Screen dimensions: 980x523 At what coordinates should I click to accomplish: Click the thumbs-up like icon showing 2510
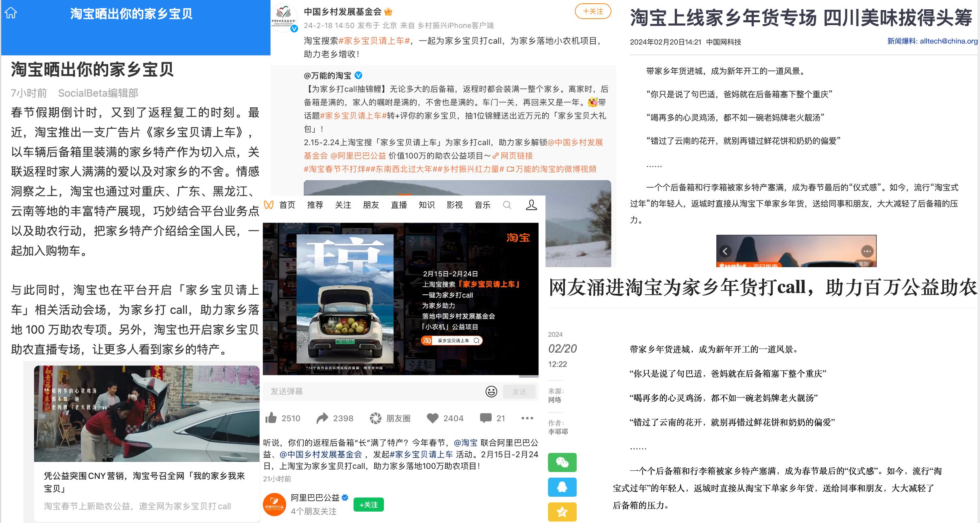[x=271, y=418]
